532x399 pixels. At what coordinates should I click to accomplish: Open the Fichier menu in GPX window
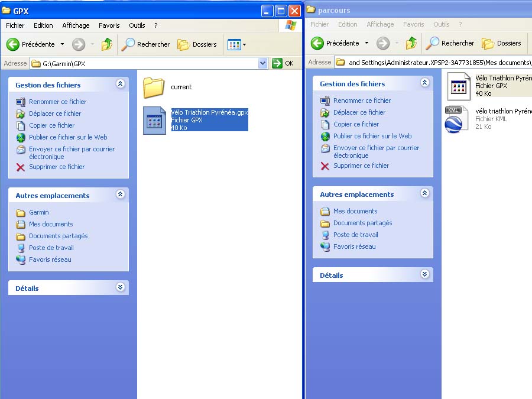coord(15,25)
